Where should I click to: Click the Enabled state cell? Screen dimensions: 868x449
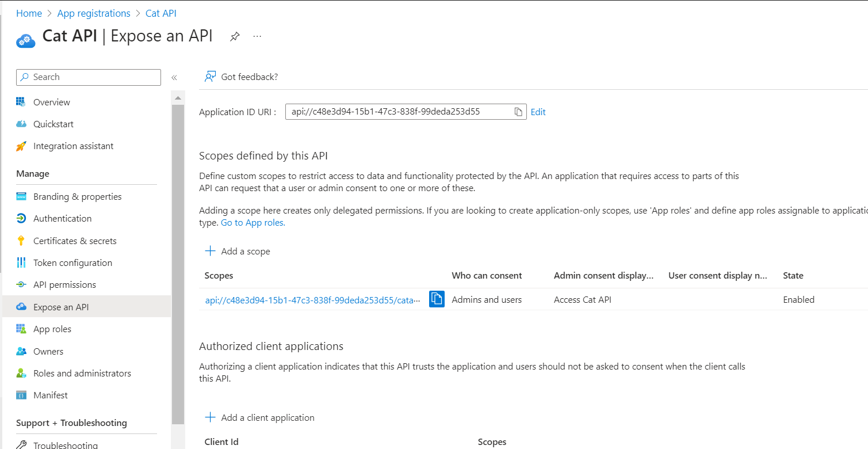(799, 299)
